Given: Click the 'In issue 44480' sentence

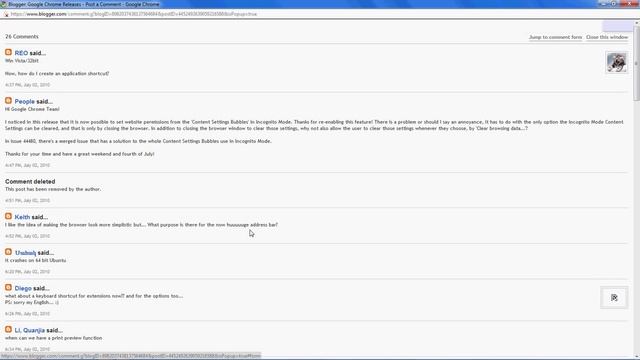Looking at the screenshot, I should click(138, 141).
